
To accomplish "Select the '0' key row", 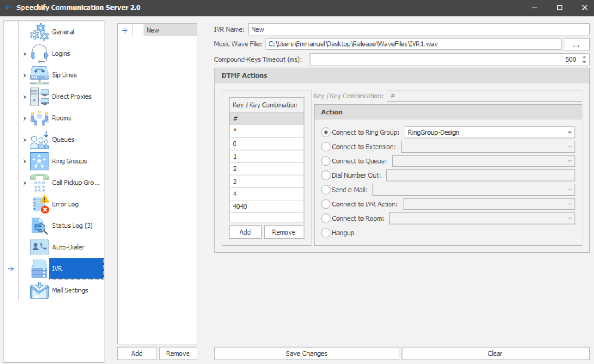I will pyautogui.click(x=266, y=144).
